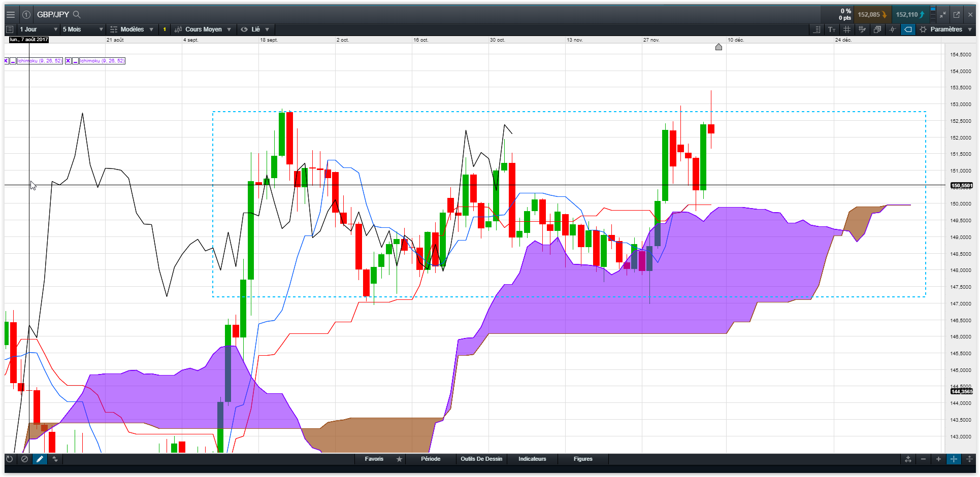Zoom out the chart with minus
This screenshot has width=980, height=477.
(x=923, y=459)
